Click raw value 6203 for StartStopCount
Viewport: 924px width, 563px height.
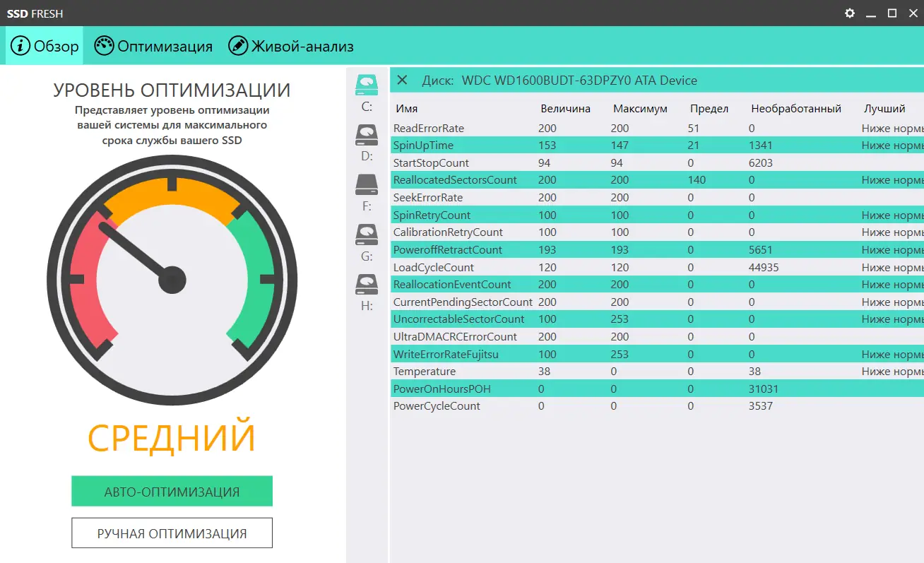(x=761, y=162)
